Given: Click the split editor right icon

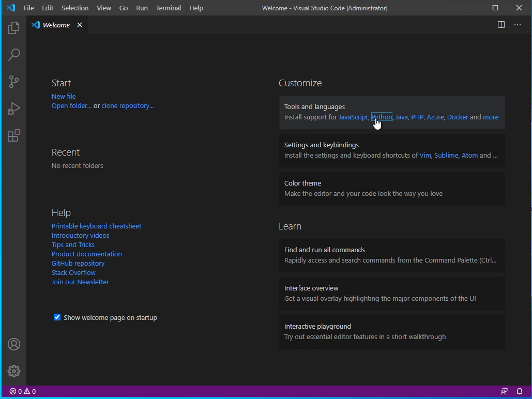Looking at the screenshot, I should click(x=501, y=25).
